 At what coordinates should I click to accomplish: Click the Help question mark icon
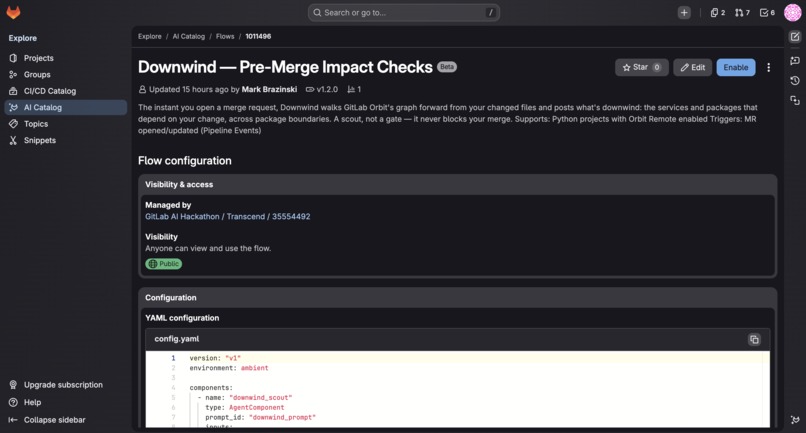tap(13, 402)
